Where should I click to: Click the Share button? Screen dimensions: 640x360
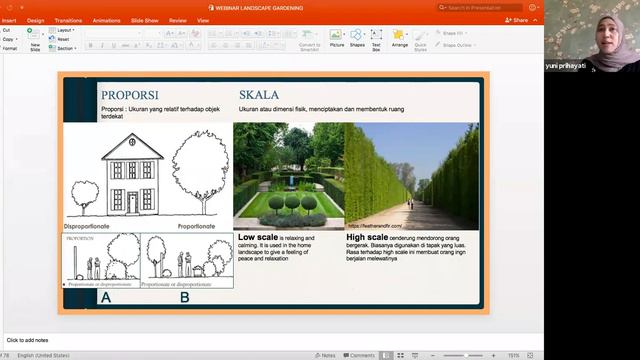(517, 20)
